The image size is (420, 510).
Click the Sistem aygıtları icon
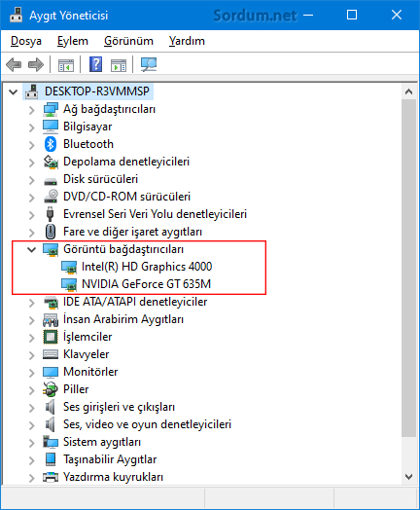coord(51,442)
